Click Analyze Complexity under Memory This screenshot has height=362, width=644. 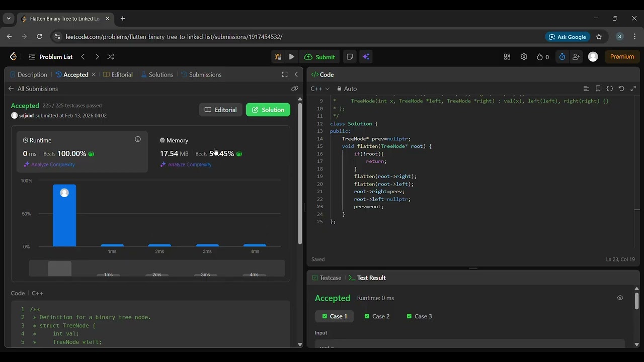(186, 164)
